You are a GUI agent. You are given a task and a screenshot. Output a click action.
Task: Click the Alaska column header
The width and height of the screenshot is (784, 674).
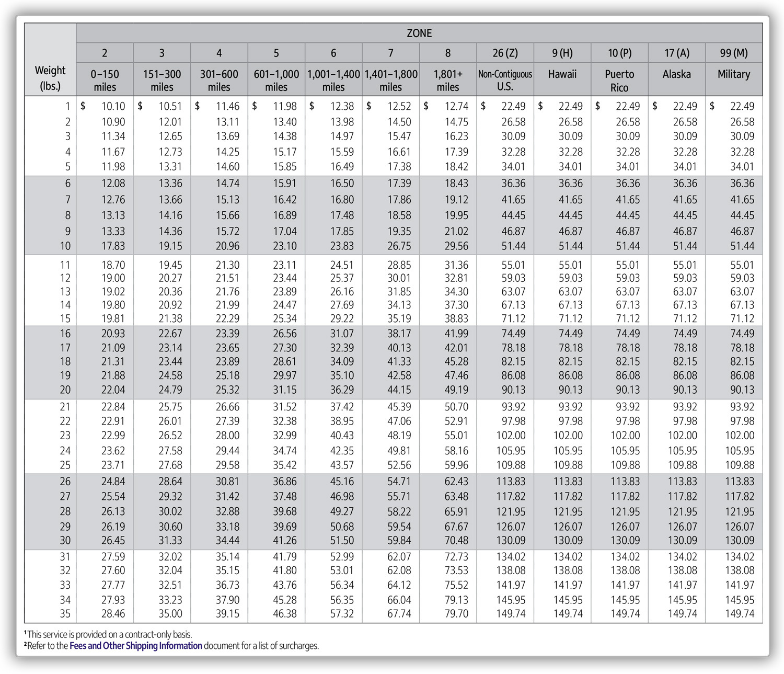click(676, 74)
